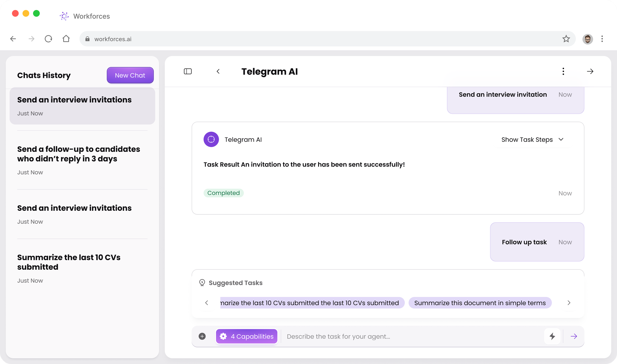Screen dimensions: 617x364
Task: Click the Follow up task message
Action: click(537, 242)
